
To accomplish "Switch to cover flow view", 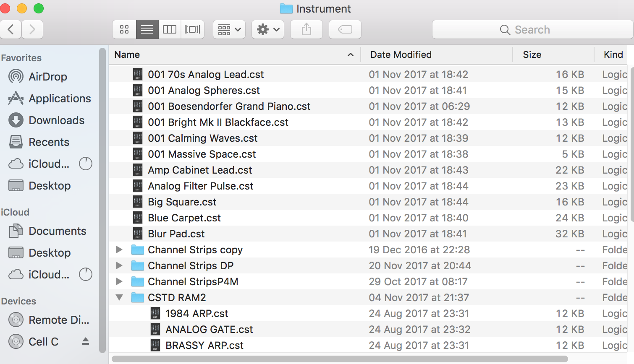I will click(192, 29).
